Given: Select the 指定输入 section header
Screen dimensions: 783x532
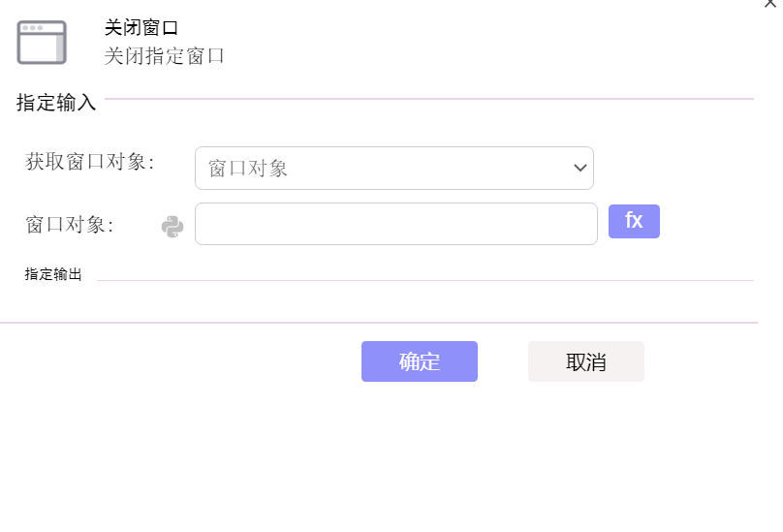Looking at the screenshot, I should click(56, 103).
